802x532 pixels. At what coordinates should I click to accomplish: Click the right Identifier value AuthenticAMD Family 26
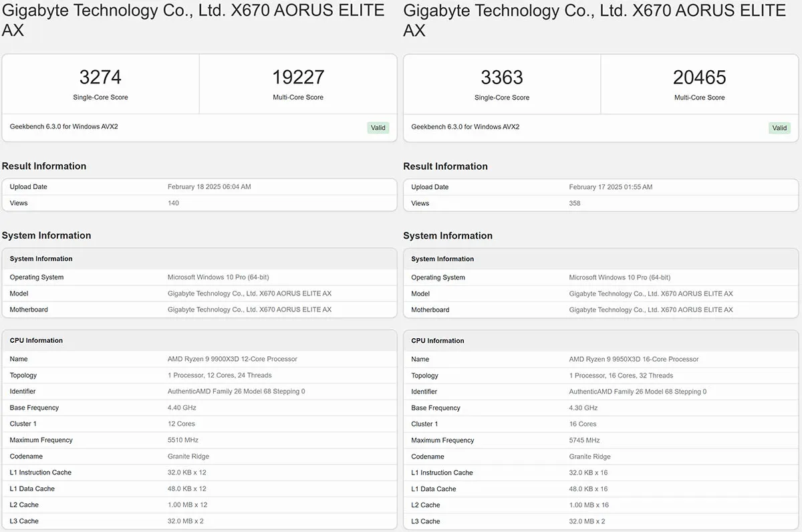coord(638,392)
